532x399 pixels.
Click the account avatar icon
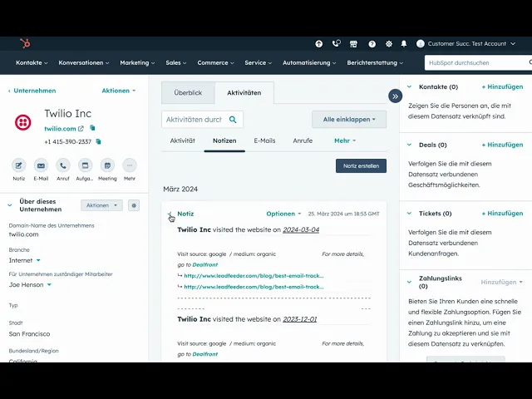[x=421, y=44]
